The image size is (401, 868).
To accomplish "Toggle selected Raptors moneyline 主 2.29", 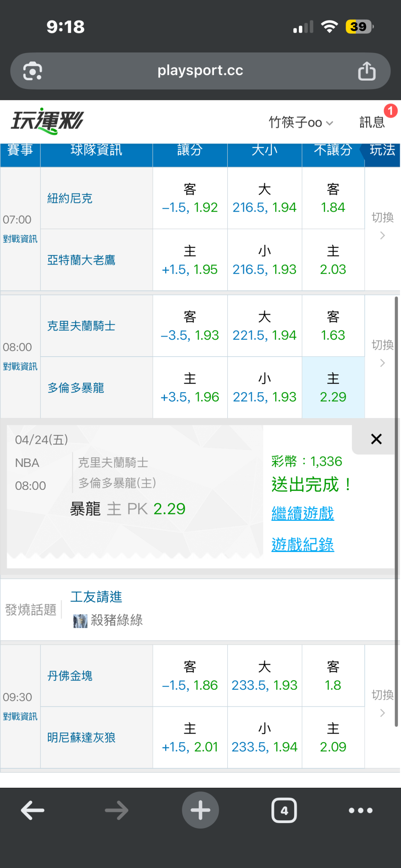I will [x=333, y=388].
